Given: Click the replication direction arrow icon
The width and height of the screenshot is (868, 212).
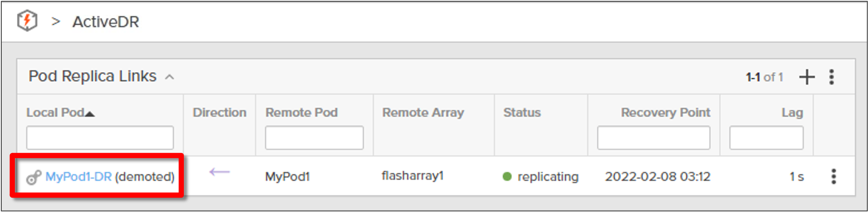Looking at the screenshot, I should tap(220, 172).
